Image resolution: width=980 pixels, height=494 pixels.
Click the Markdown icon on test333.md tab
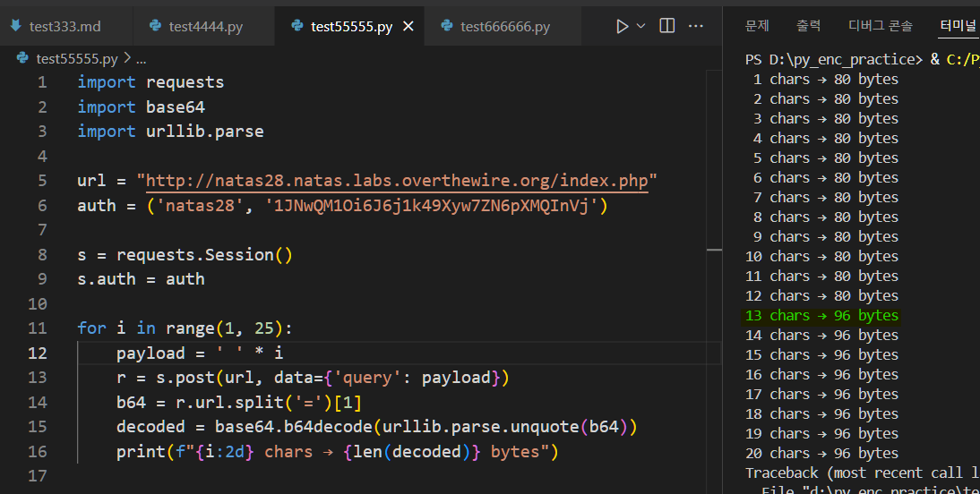point(15,26)
